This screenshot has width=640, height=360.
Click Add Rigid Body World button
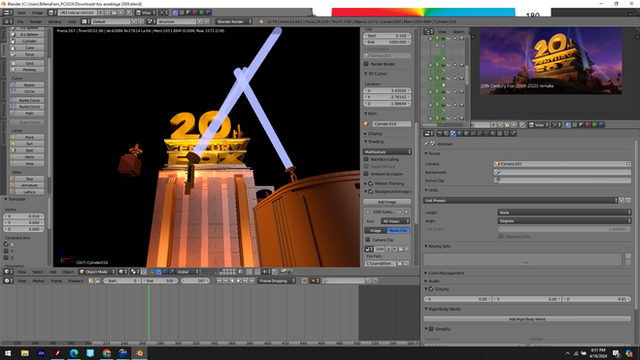[x=527, y=319]
